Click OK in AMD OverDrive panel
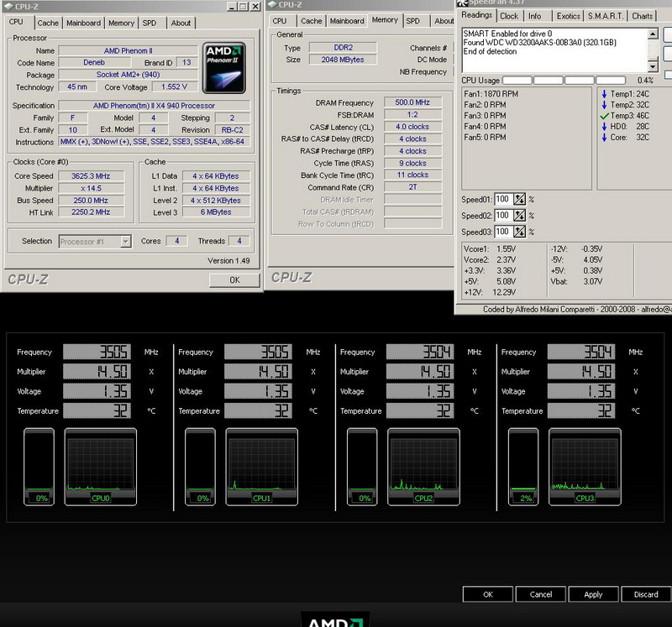This screenshot has height=627, width=672. (488, 594)
